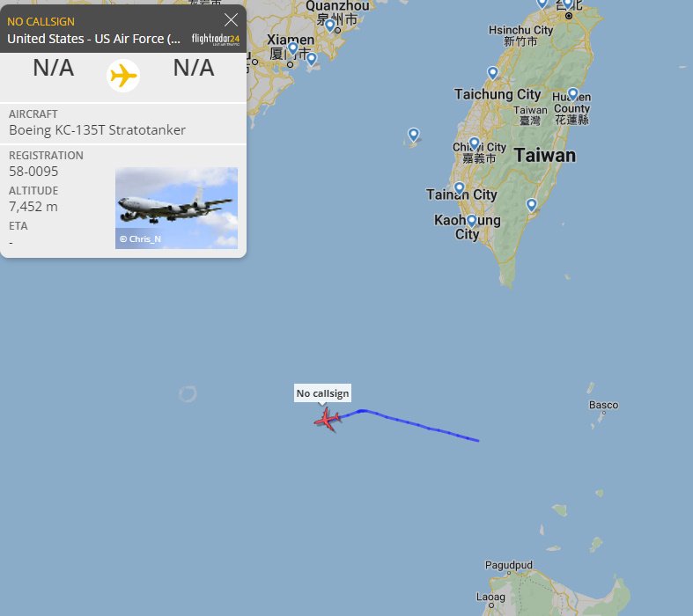This screenshot has height=616, width=693.
Task: Select the airport pin near Xiamen
Action: (292, 48)
